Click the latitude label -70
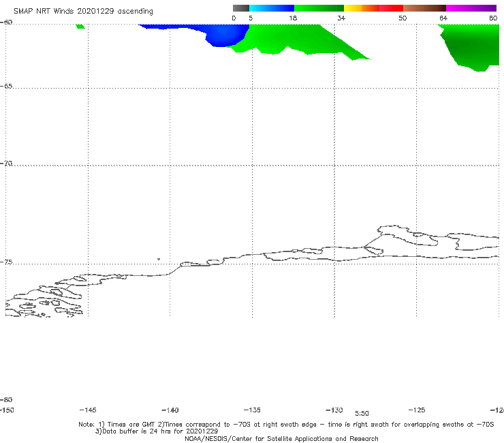The image size is (504, 443). coord(6,164)
